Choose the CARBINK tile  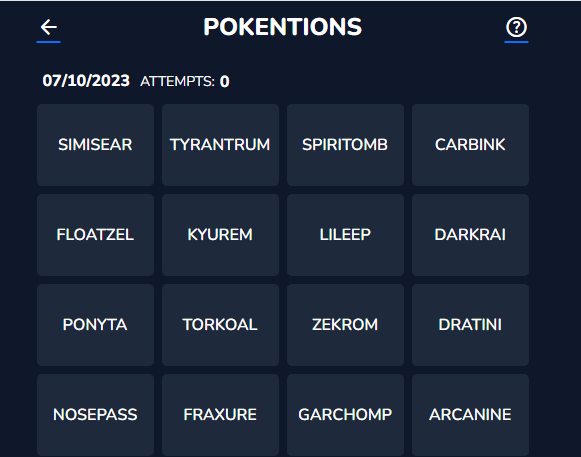tap(470, 145)
